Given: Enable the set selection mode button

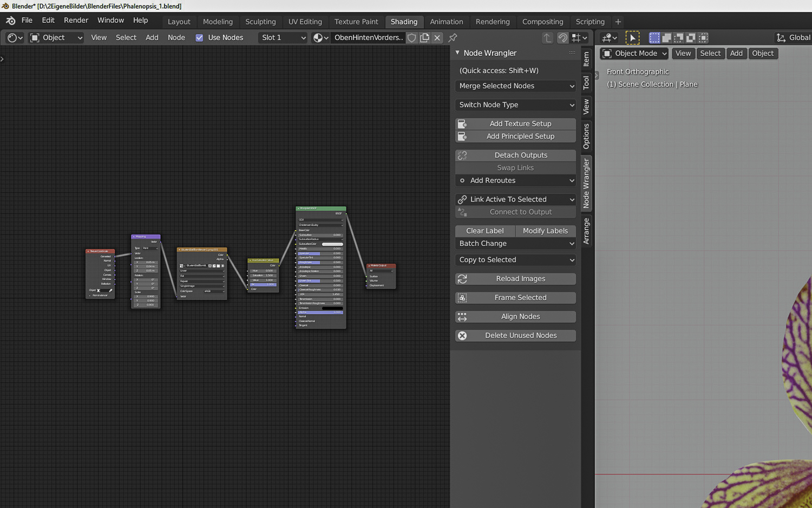Looking at the screenshot, I should tap(654, 38).
